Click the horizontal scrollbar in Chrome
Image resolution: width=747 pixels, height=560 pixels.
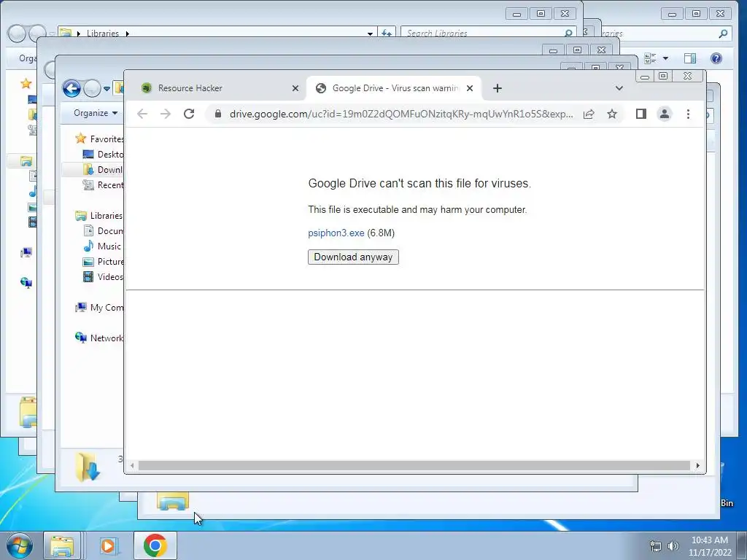[414, 465]
